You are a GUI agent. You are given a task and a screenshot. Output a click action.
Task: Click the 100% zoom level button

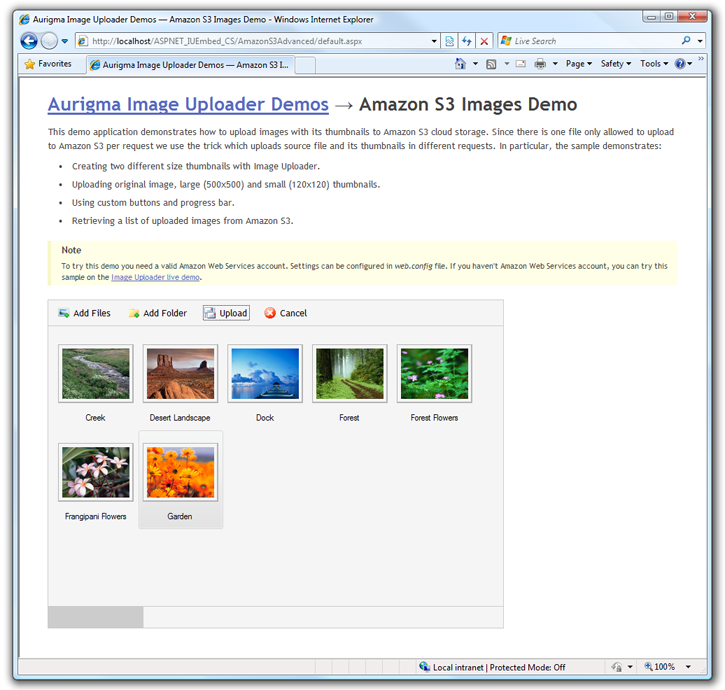click(660, 667)
